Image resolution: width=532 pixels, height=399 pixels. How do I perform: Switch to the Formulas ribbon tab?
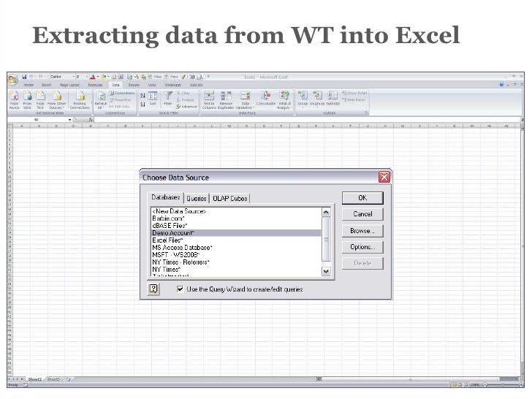tap(95, 85)
